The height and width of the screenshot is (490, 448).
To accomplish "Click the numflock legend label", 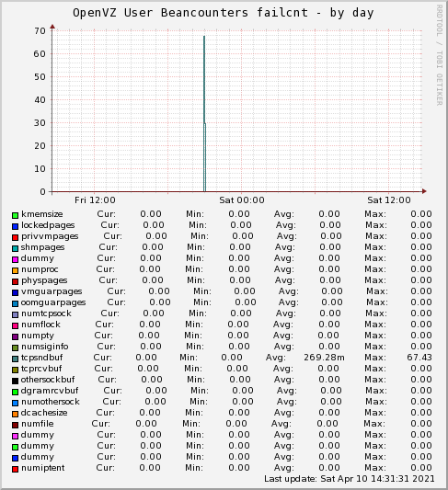I will point(40,325).
